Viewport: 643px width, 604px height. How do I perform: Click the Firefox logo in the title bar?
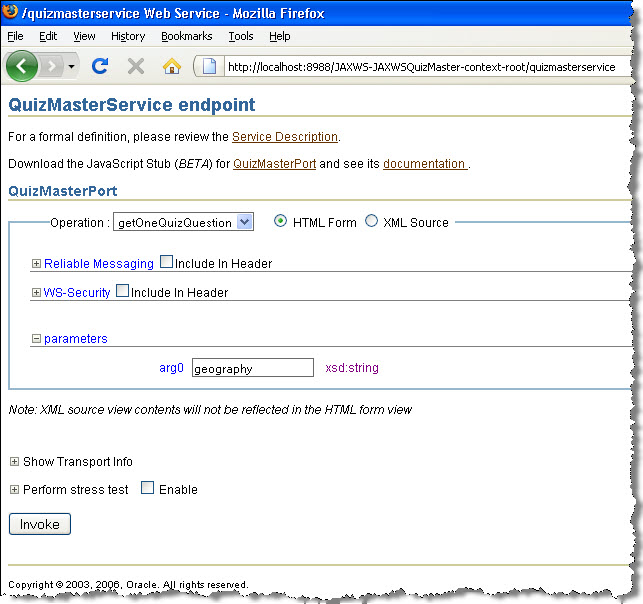(x=11, y=11)
